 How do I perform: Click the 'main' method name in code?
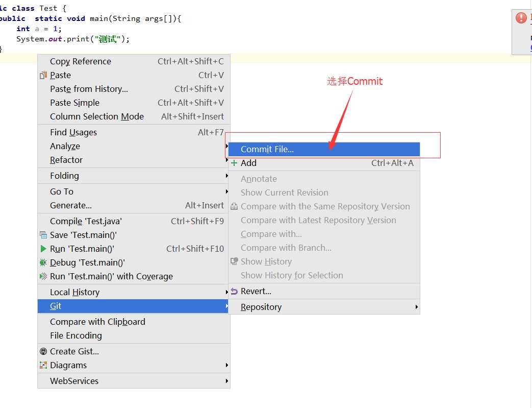click(x=99, y=18)
